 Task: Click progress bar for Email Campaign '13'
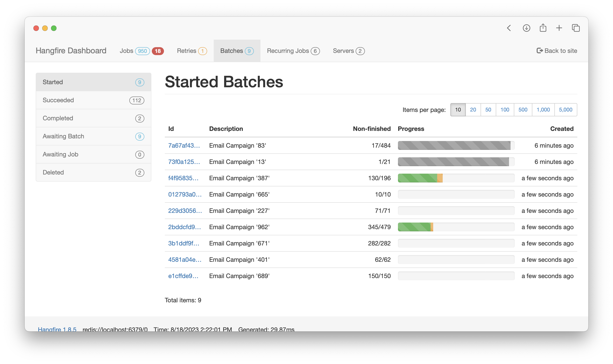click(x=456, y=162)
